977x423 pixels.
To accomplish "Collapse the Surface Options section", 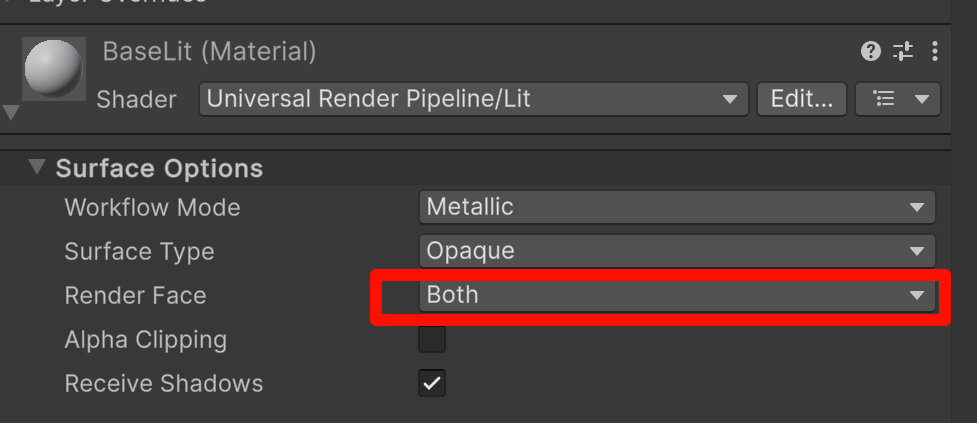I will coord(37,167).
